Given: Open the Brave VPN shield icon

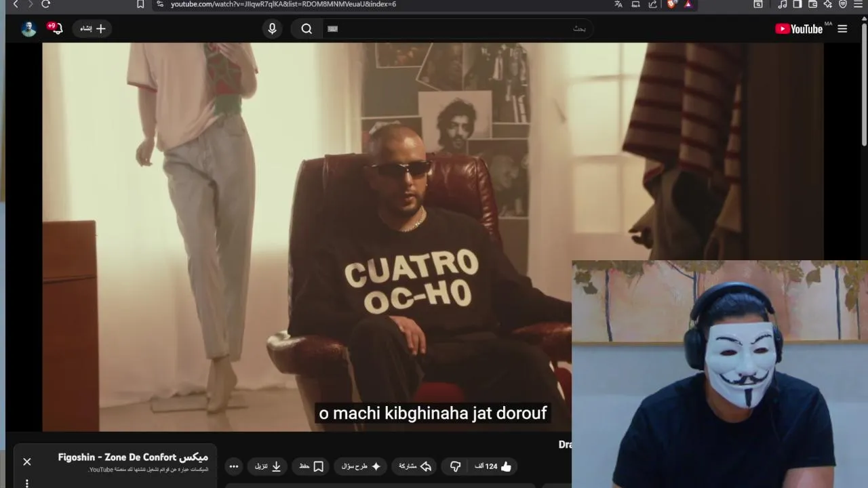Looking at the screenshot, I should point(843,4).
